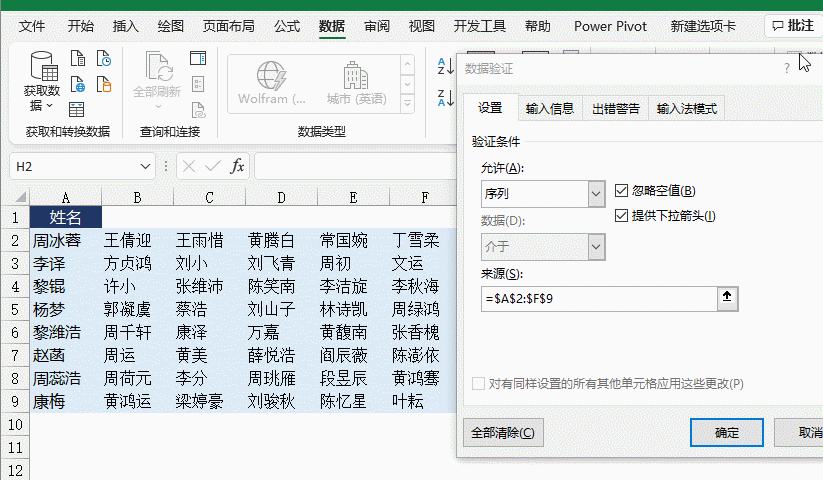Viewport: 823px width, 480px height.
Task: Switch to the 插入 ribbon tab
Action: coord(125,26)
